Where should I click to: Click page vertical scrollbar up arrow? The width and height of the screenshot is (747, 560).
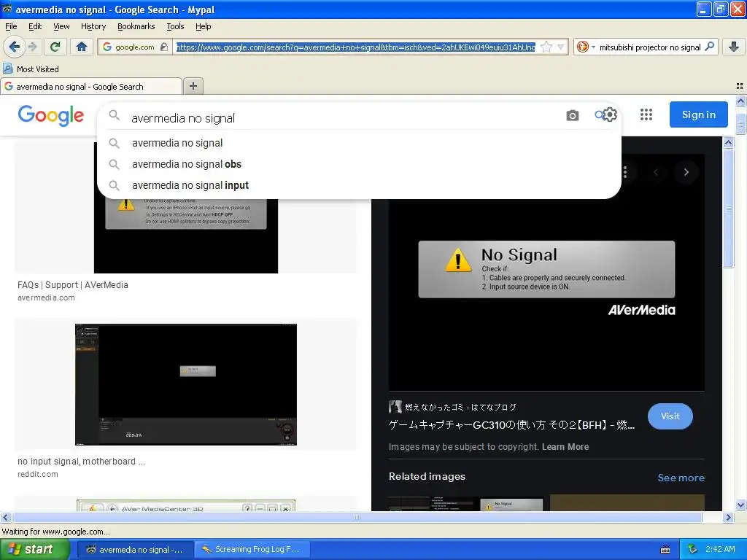coord(740,101)
